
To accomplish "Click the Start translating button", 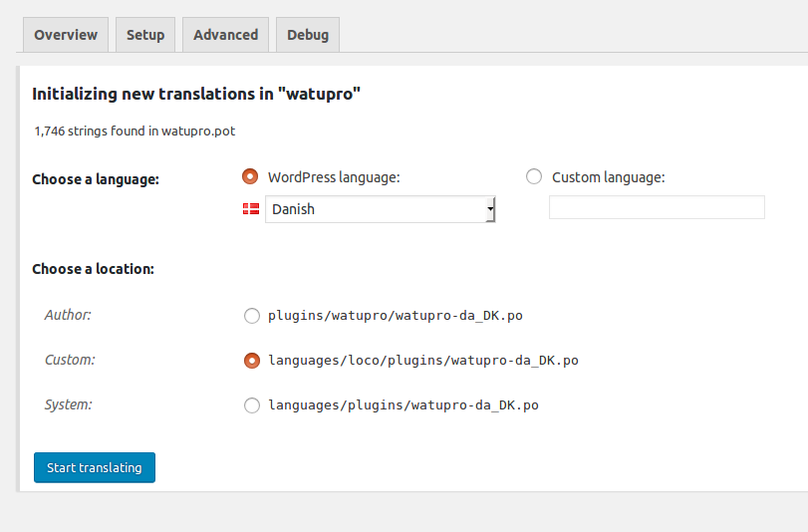I will (x=95, y=467).
